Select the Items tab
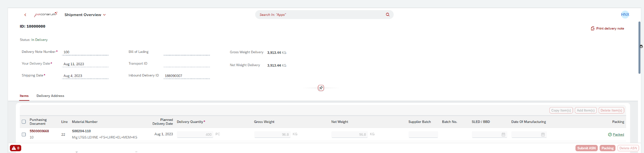The image size is (644, 153). click(x=24, y=96)
